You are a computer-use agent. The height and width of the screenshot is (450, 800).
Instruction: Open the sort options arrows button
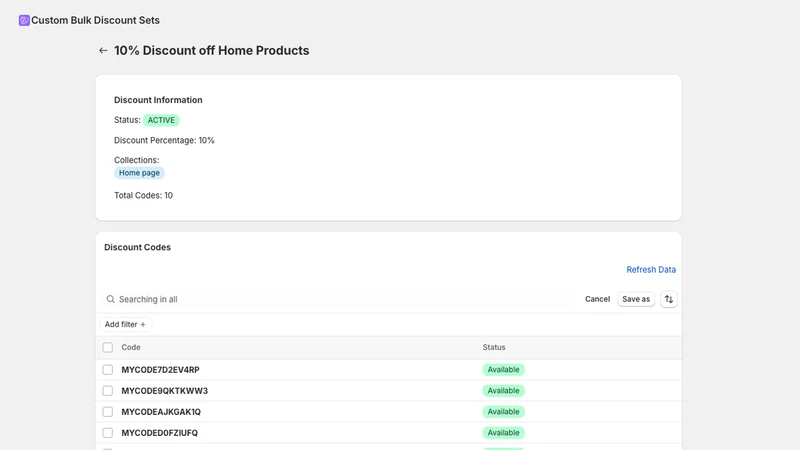tap(668, 299)
